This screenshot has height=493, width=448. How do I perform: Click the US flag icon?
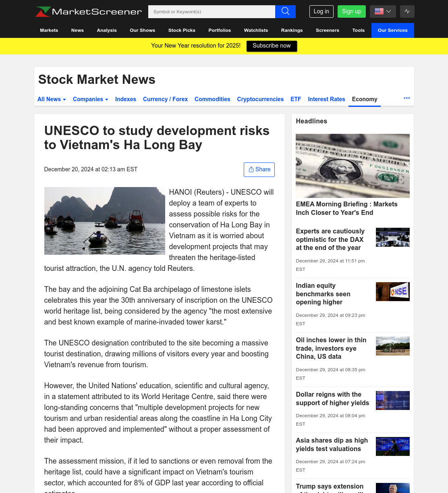click(x=379, y=11)
